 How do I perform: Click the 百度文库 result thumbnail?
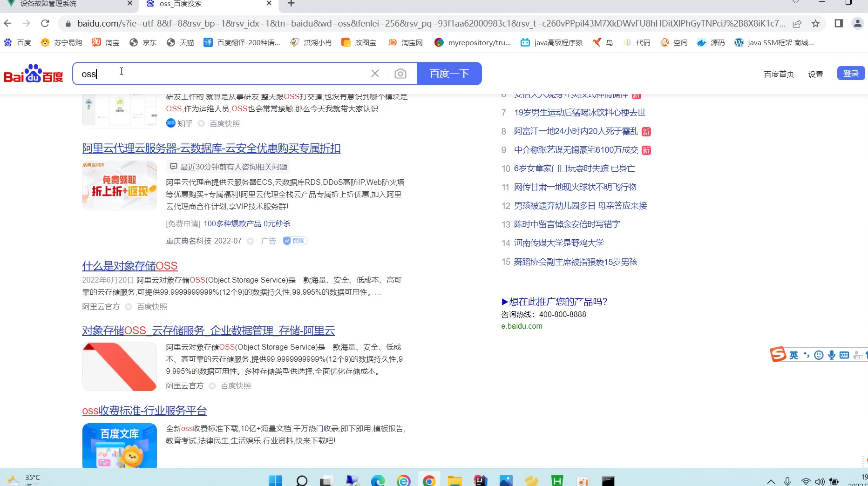click(120, 445)
